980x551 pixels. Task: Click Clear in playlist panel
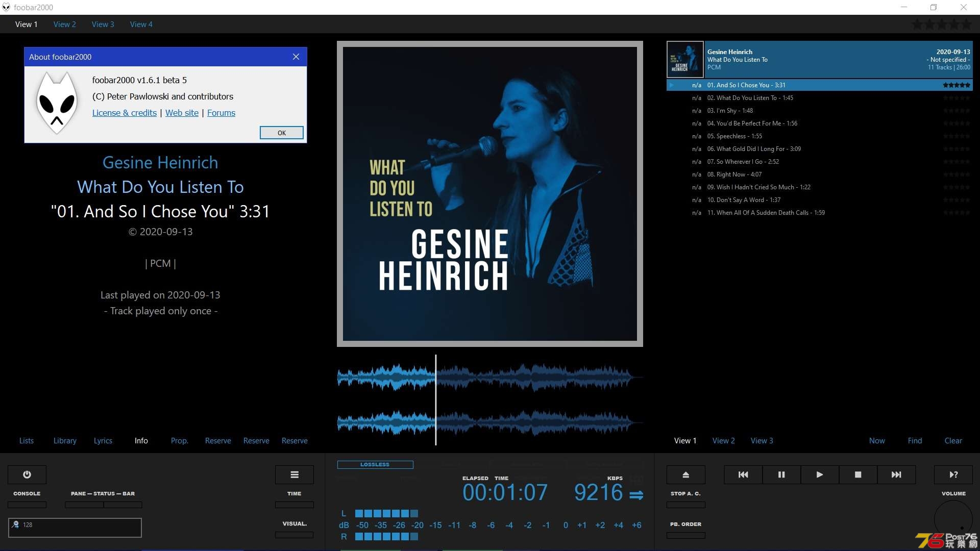953,440
